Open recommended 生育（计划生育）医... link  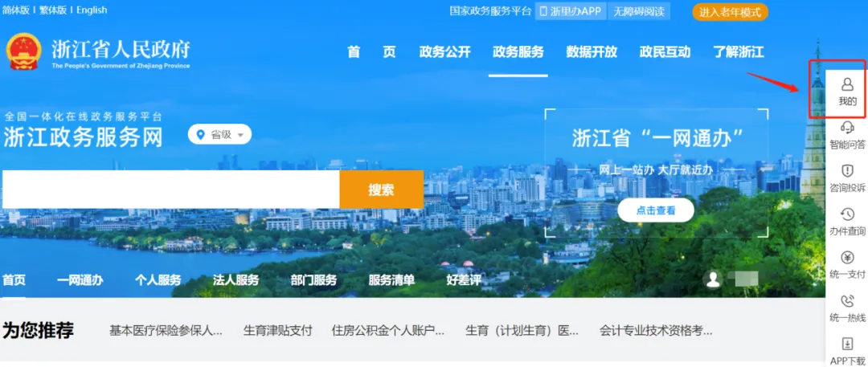522,331
